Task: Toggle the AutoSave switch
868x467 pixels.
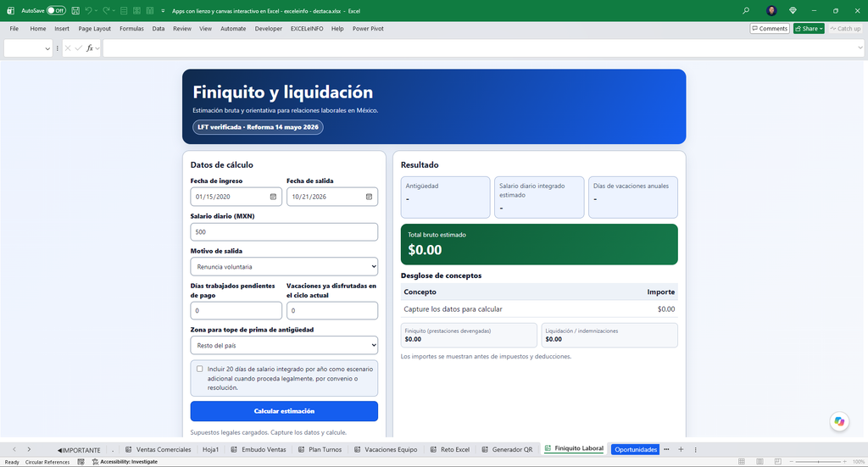Action: click(56, 10)
